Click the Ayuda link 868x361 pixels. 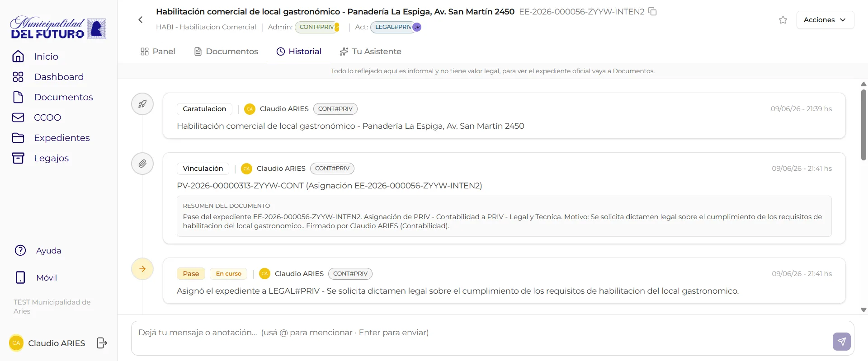[x=48, y=251]
